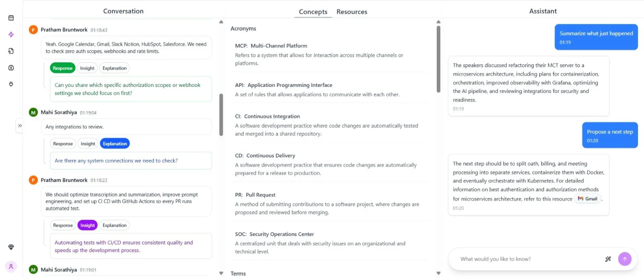Select the Concepts tab

(313, 12)
